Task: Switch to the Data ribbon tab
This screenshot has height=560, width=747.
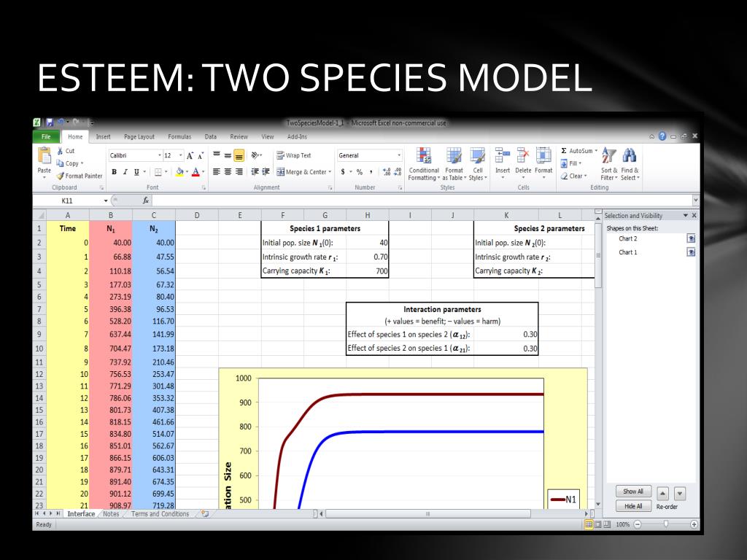Action: (x=211, y=136)
